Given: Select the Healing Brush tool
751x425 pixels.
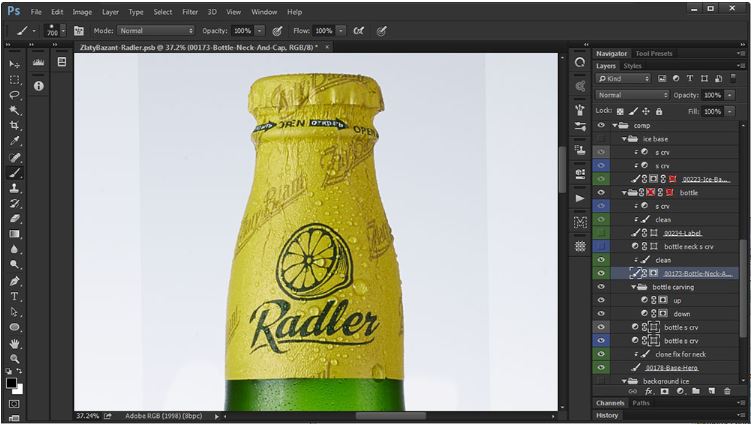Looking at the screenshot, I should pos(14,157).
